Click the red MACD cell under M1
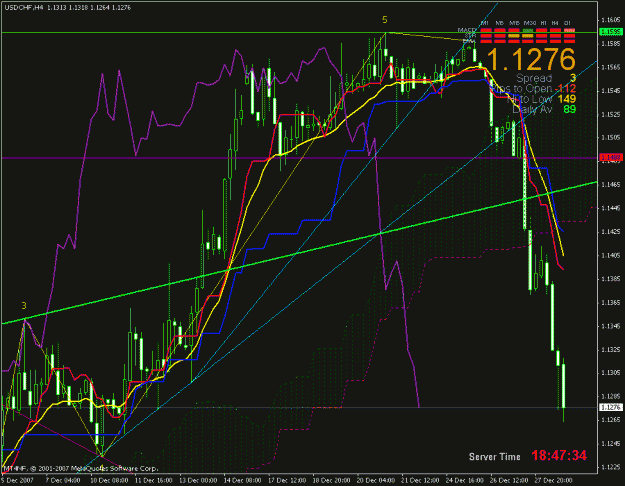 pos(486,30)
